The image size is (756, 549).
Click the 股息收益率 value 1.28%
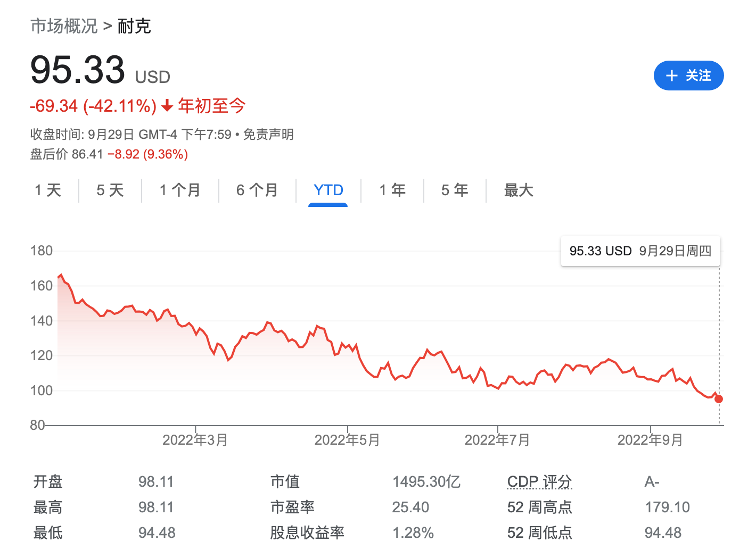[413, 533]
